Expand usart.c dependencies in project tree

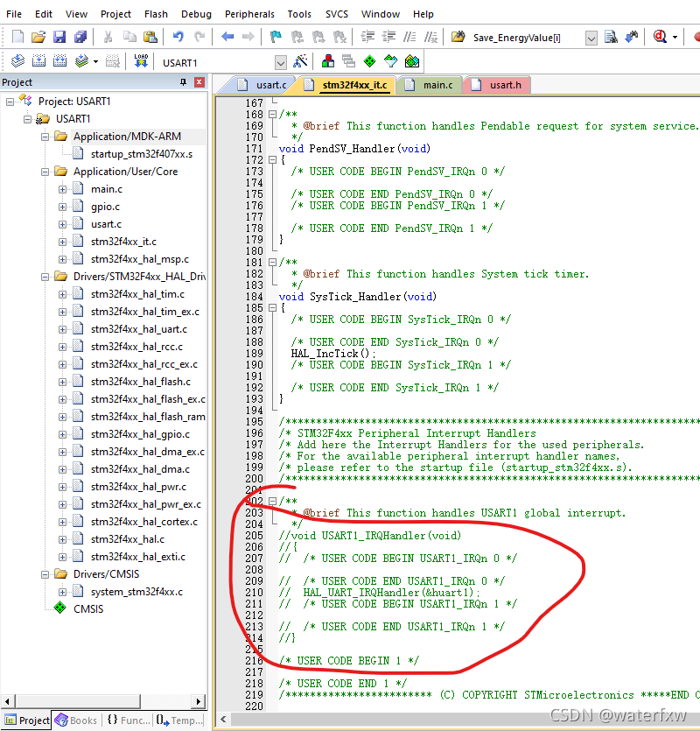(x=62, y=224)
